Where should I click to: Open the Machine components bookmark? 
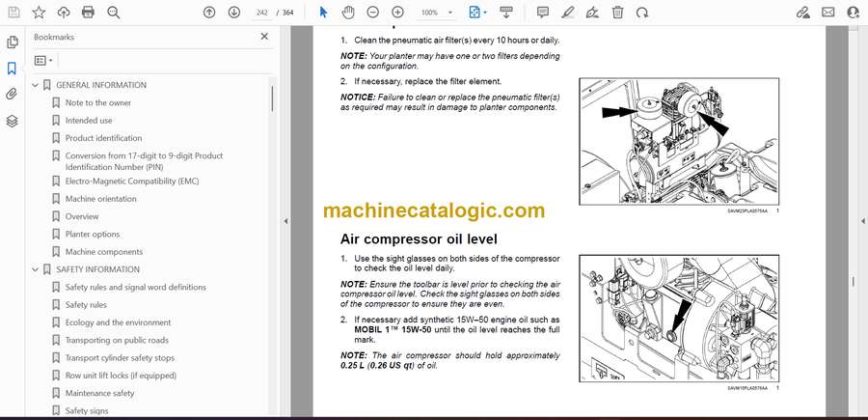coord(104,252)
